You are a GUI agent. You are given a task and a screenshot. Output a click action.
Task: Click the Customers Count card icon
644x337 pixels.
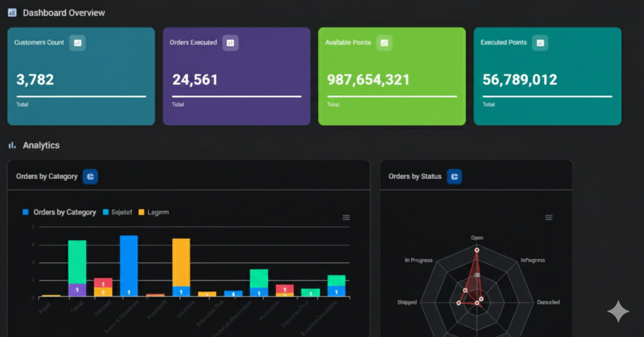[77, 43]
